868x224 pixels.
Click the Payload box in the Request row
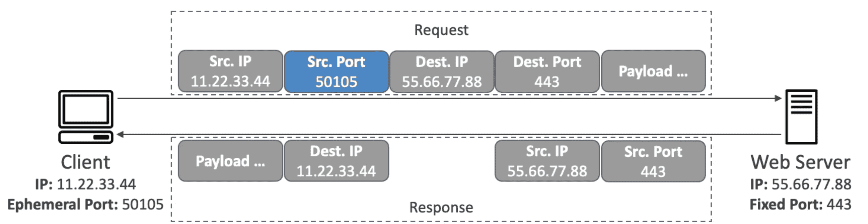(x=653, y=71)
